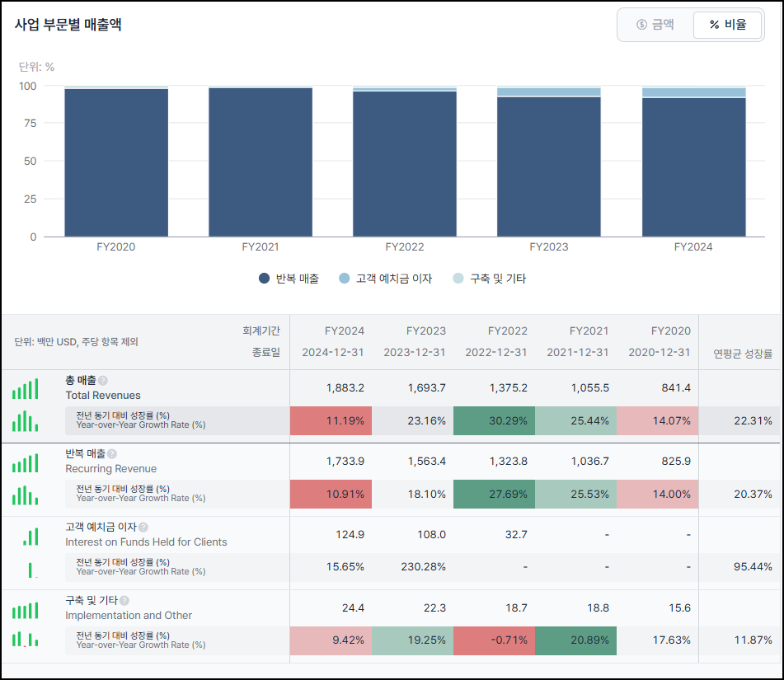The width and height of the screenshot is (784, 680).
Task: Toggle 고객 예치금 이자 legend series
Action: coord(385,279)
